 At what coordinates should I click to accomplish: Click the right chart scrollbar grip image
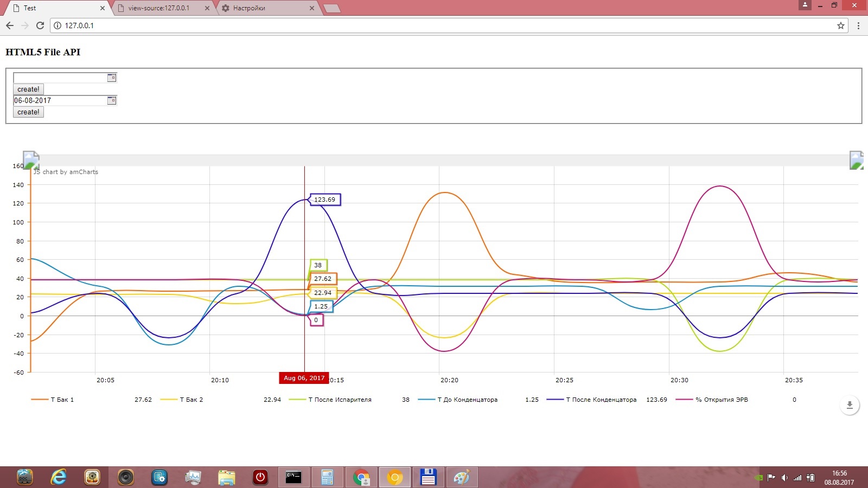[x=857, y=160]
